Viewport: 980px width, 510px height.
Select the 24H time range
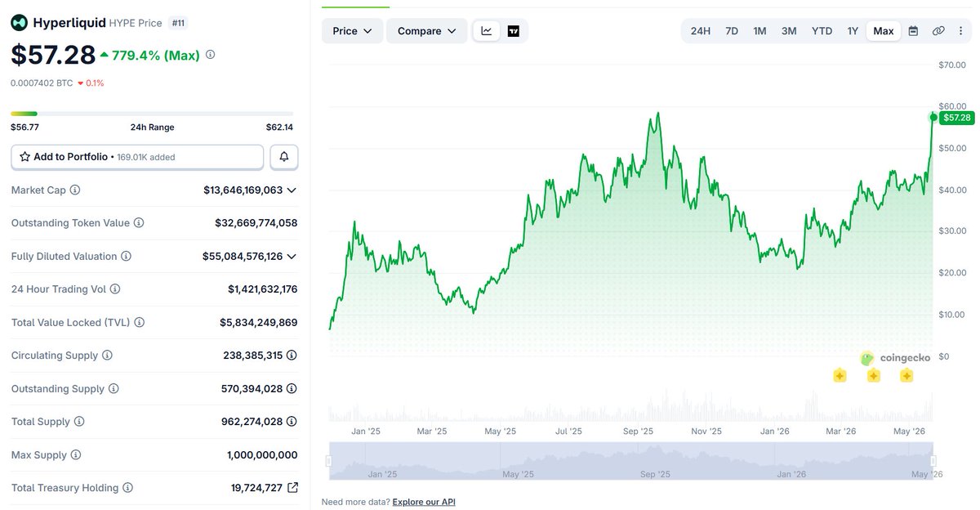[x=700, y=31]
